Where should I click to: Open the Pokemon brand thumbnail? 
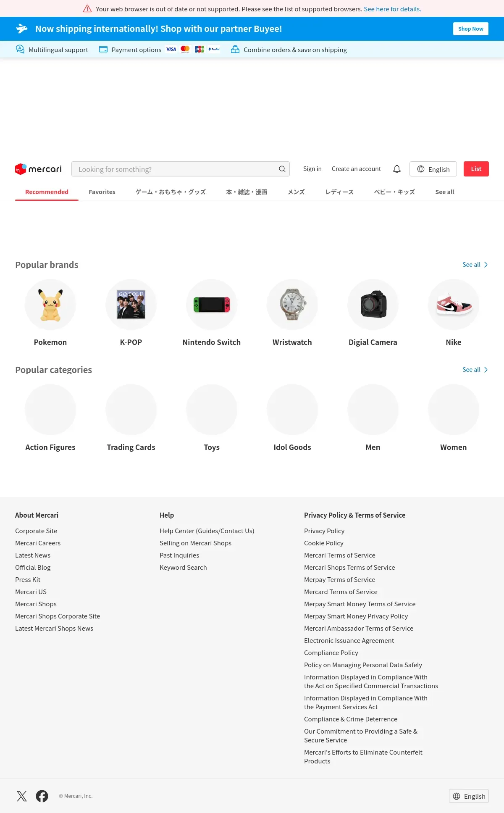(x=50, y=305)
